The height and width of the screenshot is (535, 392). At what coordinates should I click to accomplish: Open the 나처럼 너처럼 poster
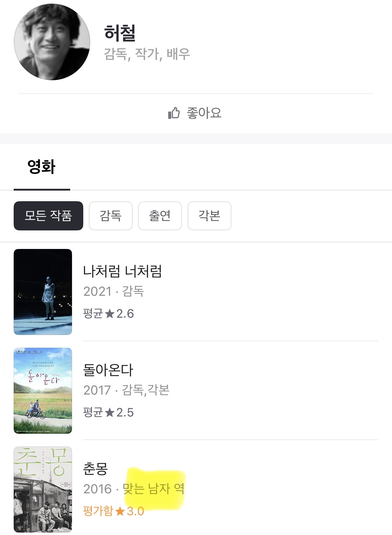click(x=43, y=292)
